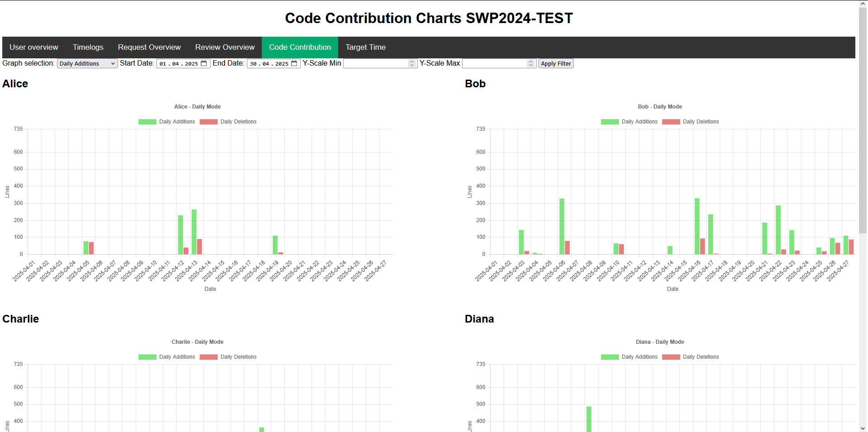The width and height of the screenshot is (868, 432).
Task: Switch to the Timelogs tab
Action: point(88,47)
